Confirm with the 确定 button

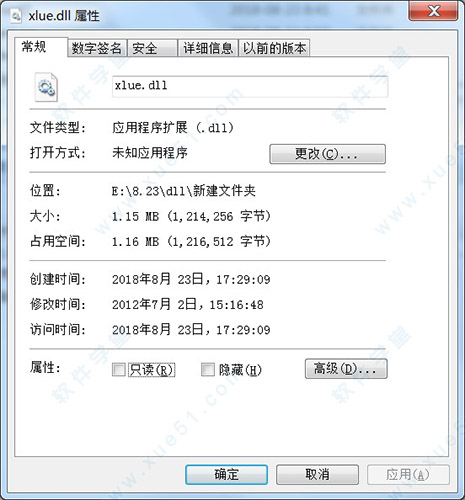pyautogui.click(x=227, y=475)
